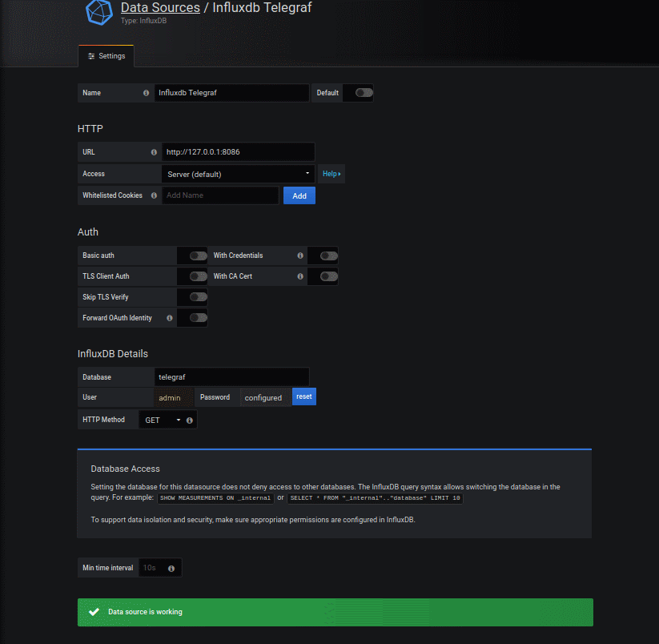
Task: Click the 'HTTP Method' label
Action: pyautogui.click(x=103, y=420)
